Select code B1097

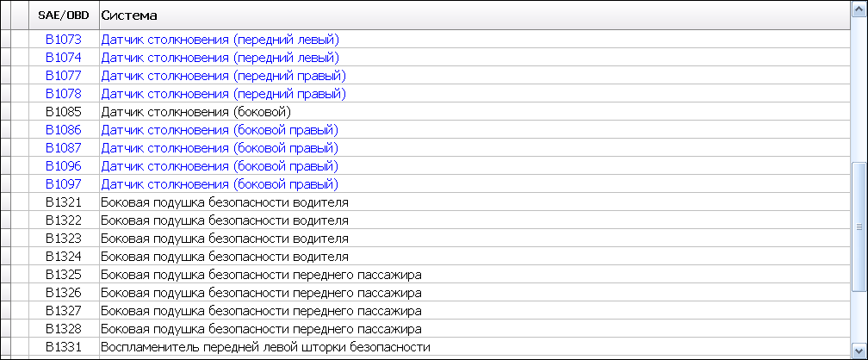[64, 184]
